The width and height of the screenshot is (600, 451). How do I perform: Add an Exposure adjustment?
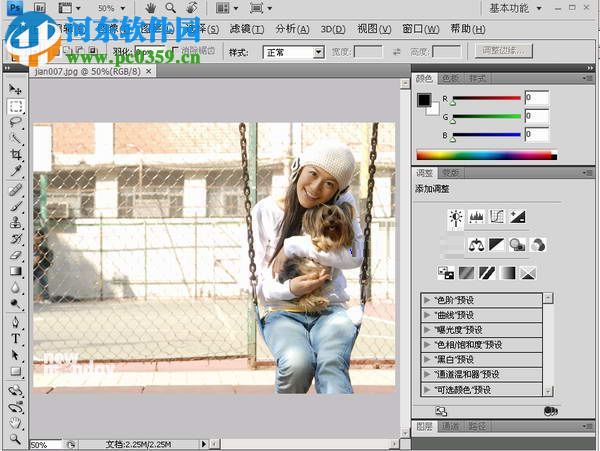tap(517, 217)
